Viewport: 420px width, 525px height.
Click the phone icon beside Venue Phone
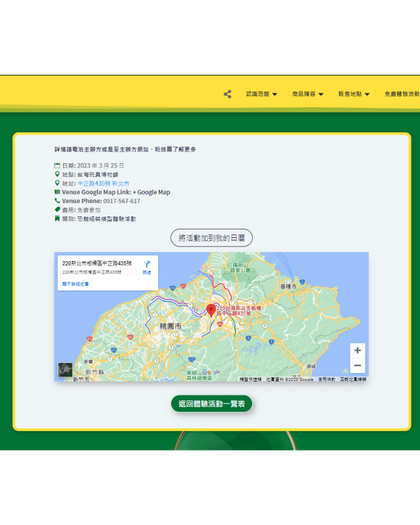click(x=57, y=201)
